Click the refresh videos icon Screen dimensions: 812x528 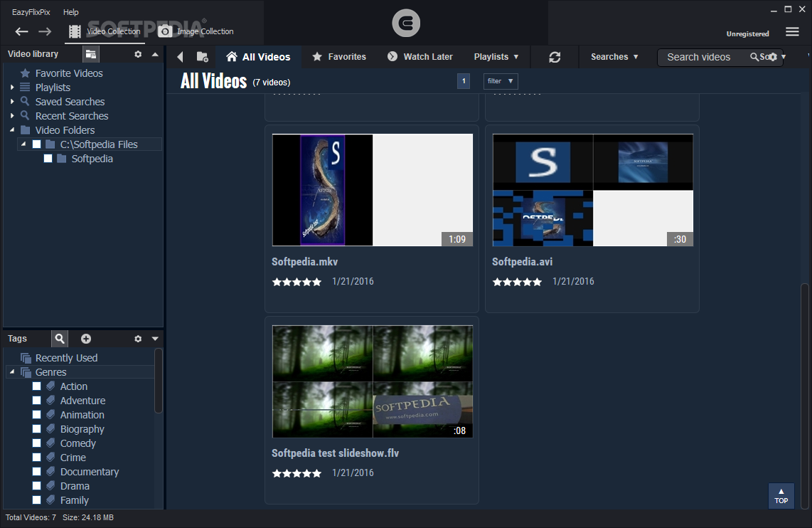click(x=555, y=57)
